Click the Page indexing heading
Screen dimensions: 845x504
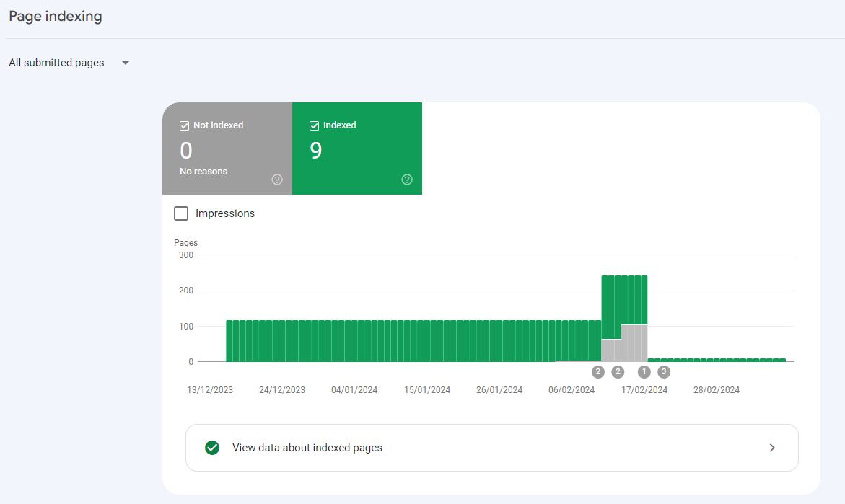tap(56, 16)
